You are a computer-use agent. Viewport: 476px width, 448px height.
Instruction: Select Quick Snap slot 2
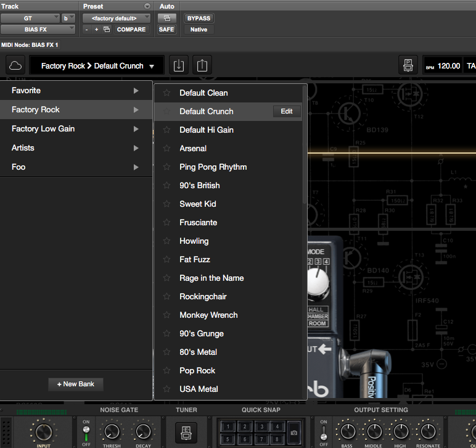[x=245, y=427]
